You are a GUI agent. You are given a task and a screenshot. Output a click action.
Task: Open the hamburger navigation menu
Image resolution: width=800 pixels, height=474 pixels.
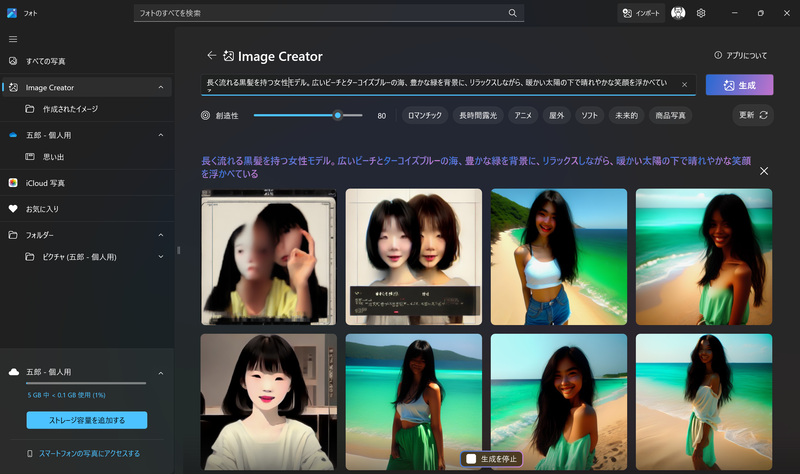coord(13,39)
